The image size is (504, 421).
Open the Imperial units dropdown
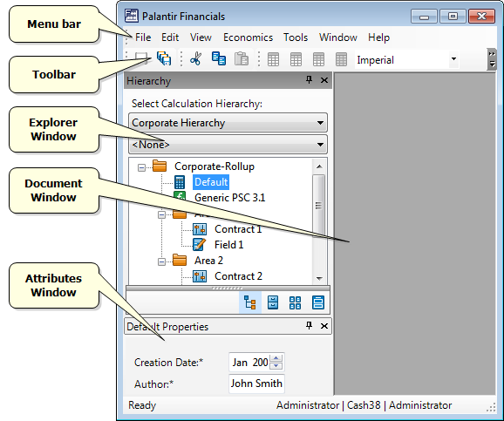(453, 58)
